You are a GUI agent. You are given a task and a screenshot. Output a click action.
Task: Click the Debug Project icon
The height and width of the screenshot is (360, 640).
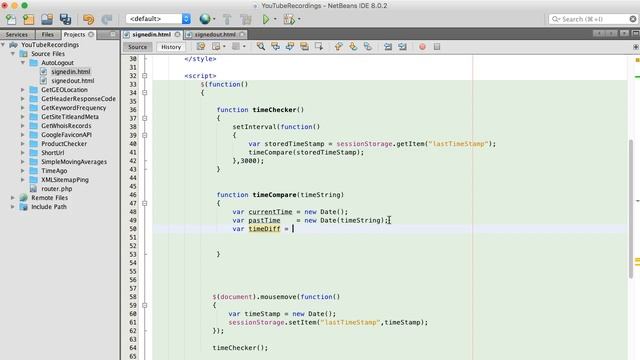(x=289, y=19)
